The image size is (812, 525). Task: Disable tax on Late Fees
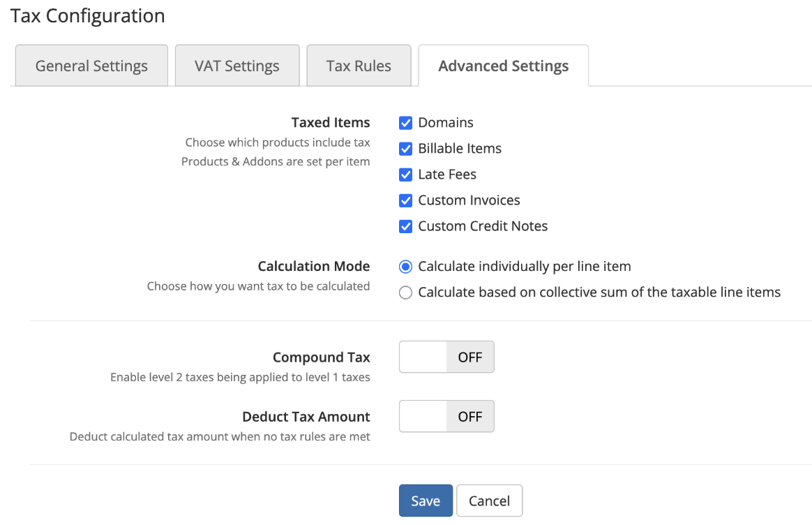click(x=406, y=175)
